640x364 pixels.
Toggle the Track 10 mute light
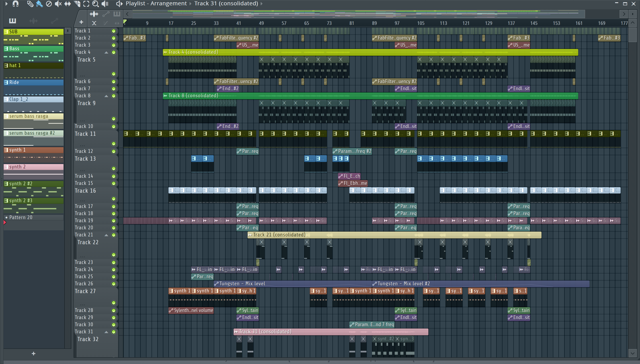[x=114, y=126]
